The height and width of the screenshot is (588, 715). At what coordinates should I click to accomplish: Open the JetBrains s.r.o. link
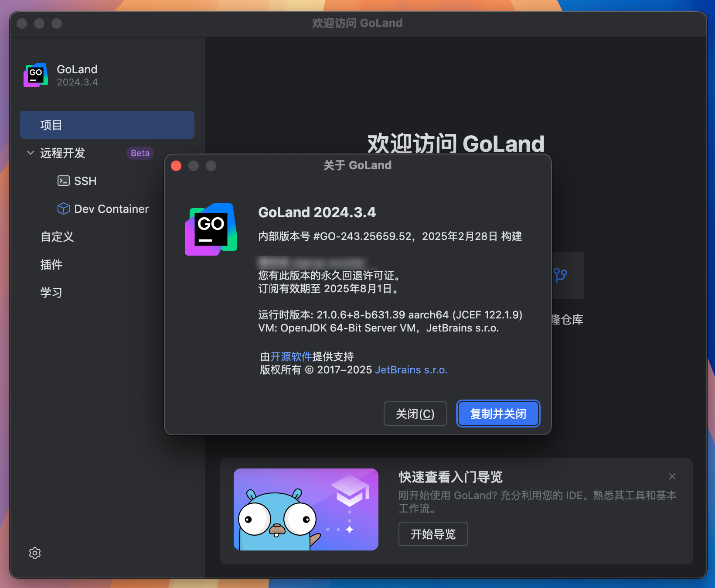[x=411, y=370]
